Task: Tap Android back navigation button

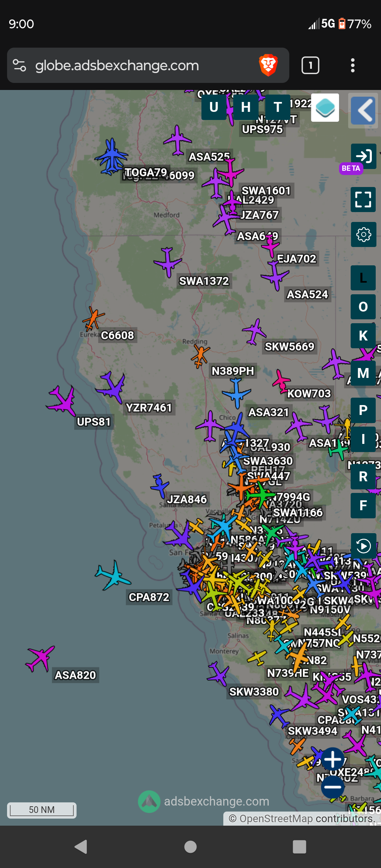Action: click(x=81, y=847)
